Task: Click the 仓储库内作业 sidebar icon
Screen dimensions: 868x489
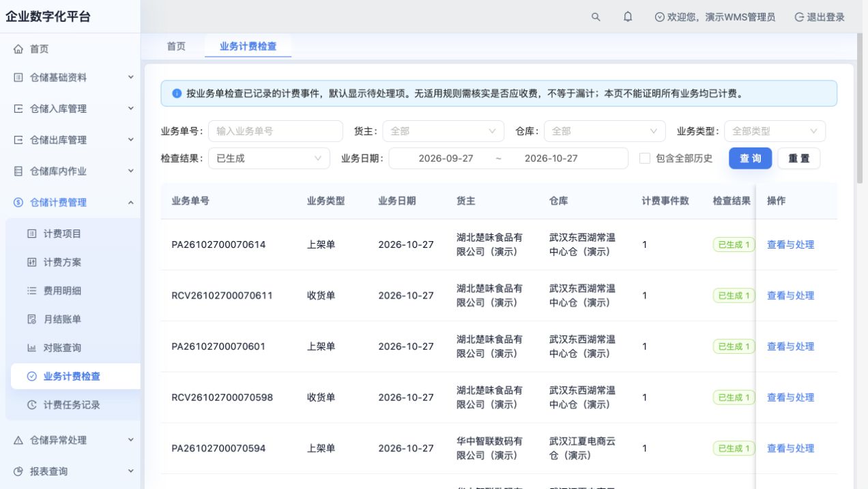Action: (18, 171)
